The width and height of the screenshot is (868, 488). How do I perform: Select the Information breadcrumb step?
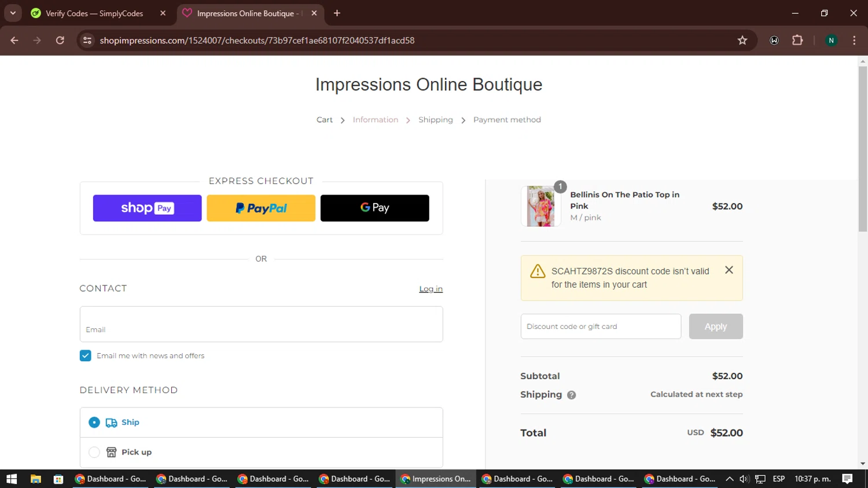coord(376,120)
